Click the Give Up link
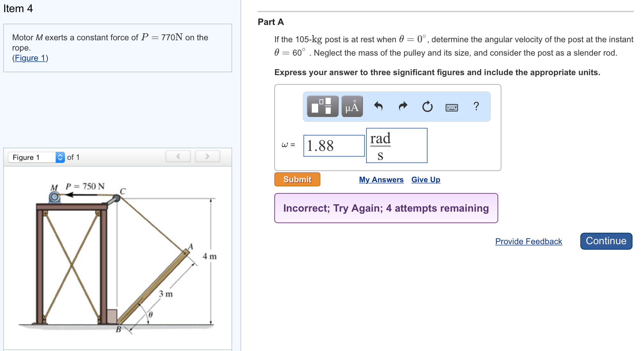Viewport: 644px width, 351px height. tap(426, 179)
